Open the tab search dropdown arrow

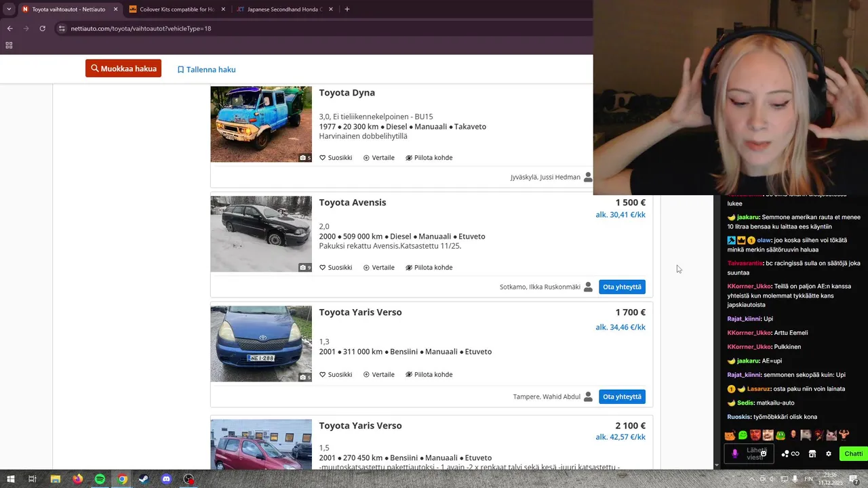(x=9, y=9)
